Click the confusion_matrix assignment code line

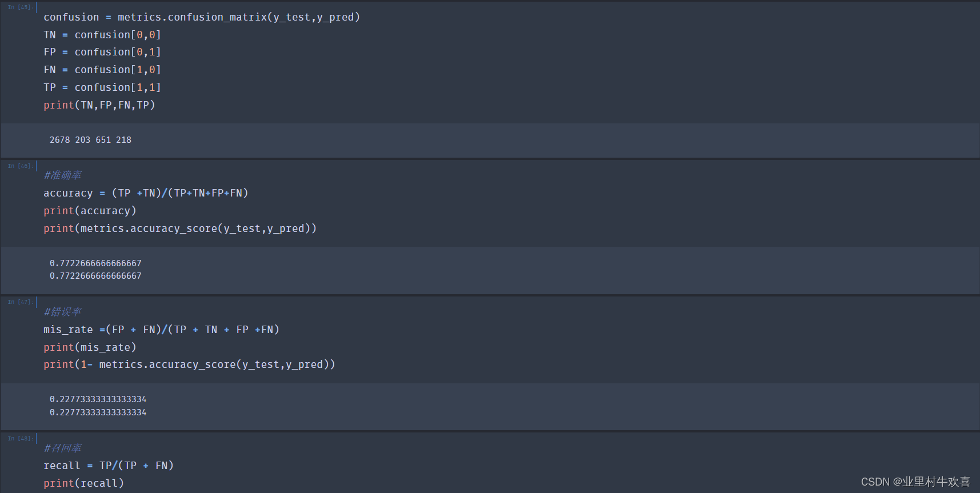(202, 17)
